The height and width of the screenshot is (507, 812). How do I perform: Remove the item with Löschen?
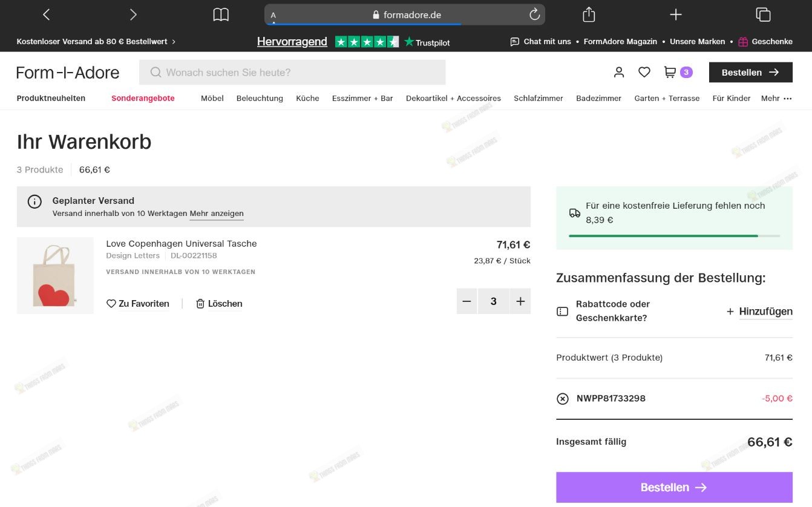tap(219, 304)
